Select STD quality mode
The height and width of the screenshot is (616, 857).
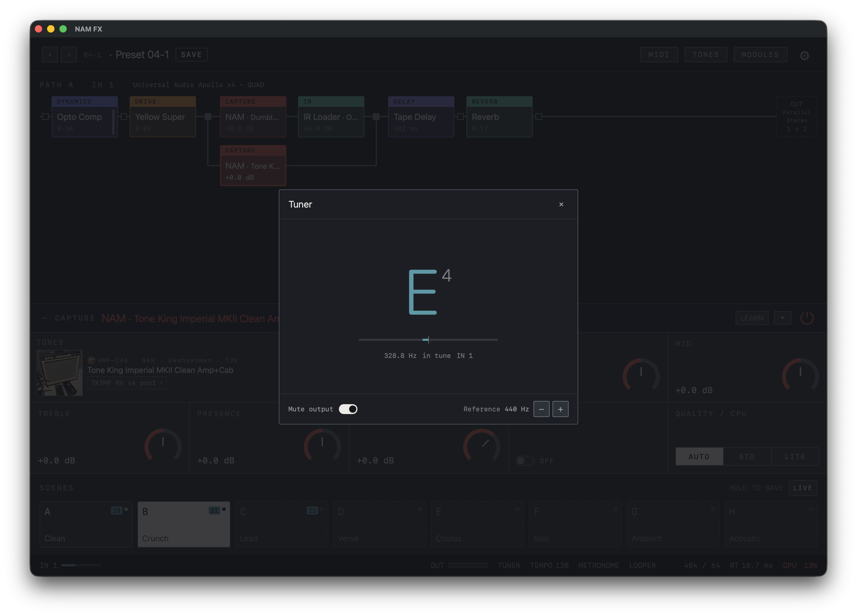747,457
